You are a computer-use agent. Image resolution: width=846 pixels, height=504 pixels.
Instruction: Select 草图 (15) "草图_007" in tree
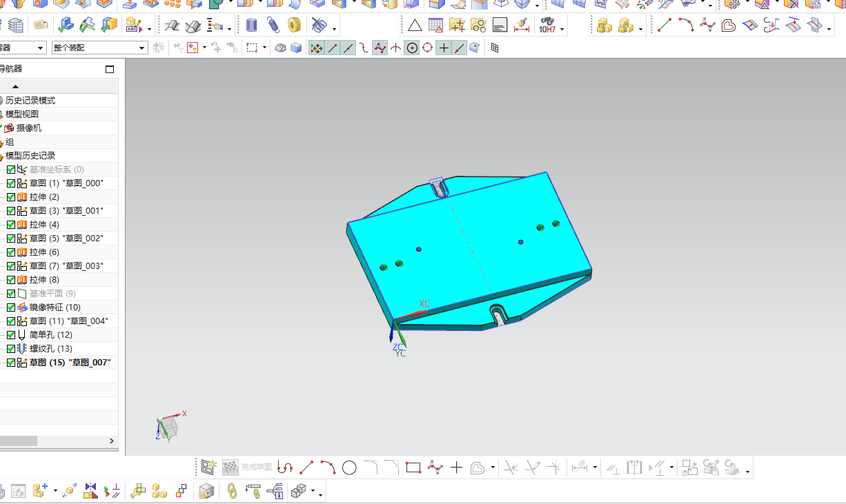tap(69, 363)
